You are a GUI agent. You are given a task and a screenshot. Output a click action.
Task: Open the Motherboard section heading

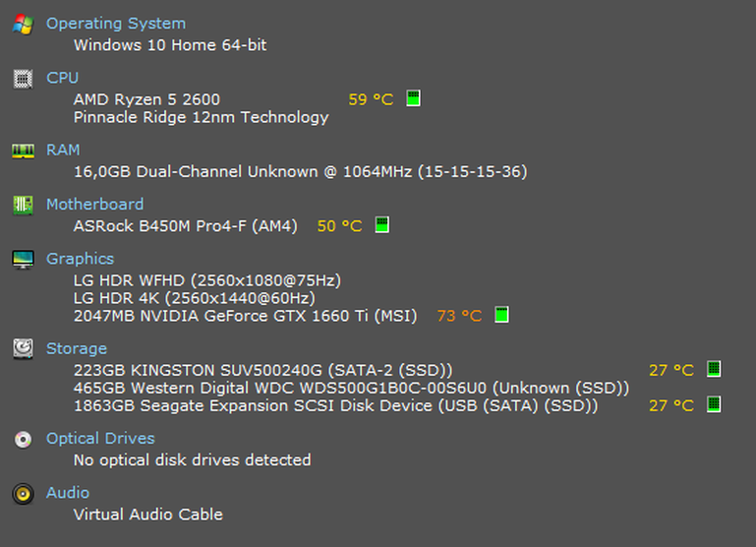pos(94,205)
